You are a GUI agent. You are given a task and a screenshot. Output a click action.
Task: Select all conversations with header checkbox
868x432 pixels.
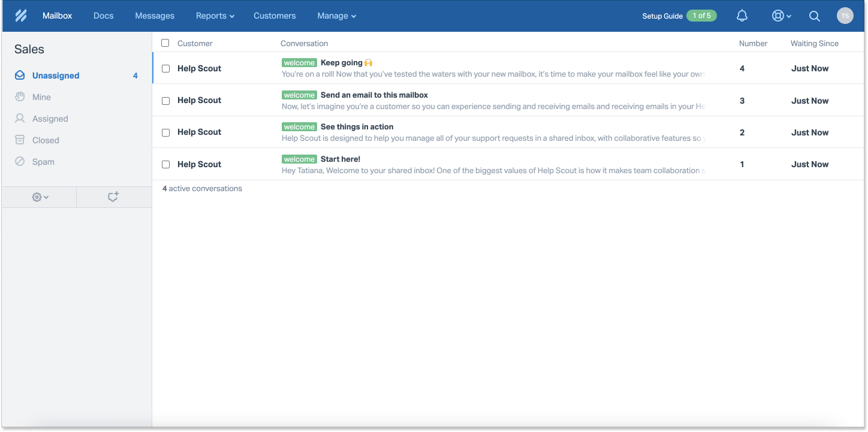pyautogui.click(x=165, y=43)
